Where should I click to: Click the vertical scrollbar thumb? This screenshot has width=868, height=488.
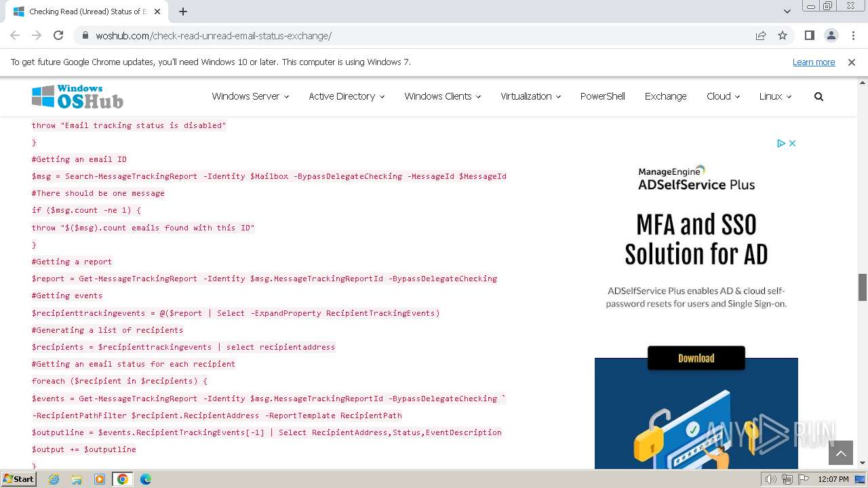pos(863,287)
